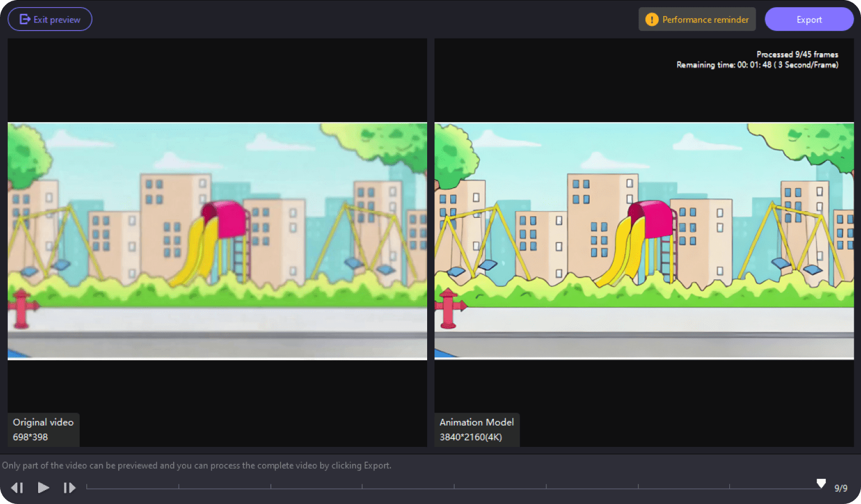
Task: Click the 9/9 frame counter
Action: (x=841, y=488)
